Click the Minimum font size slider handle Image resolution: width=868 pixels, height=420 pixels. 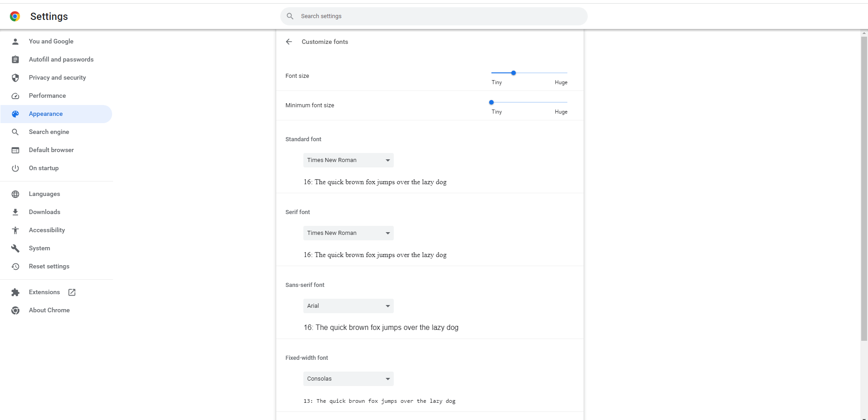coord(491,102)
